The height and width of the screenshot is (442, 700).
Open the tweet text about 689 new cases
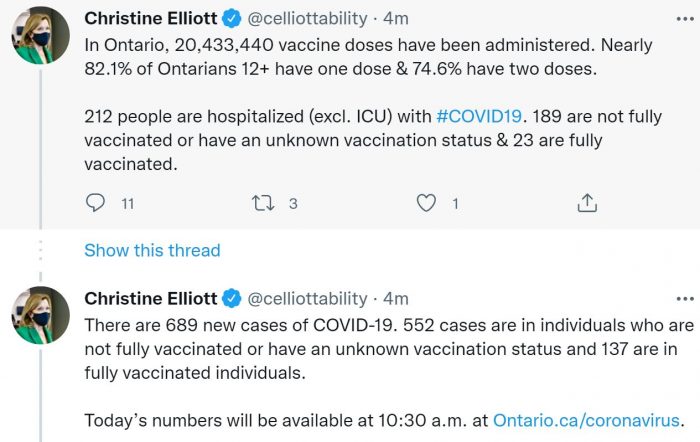pyautogui.click(x=380, y=348)
